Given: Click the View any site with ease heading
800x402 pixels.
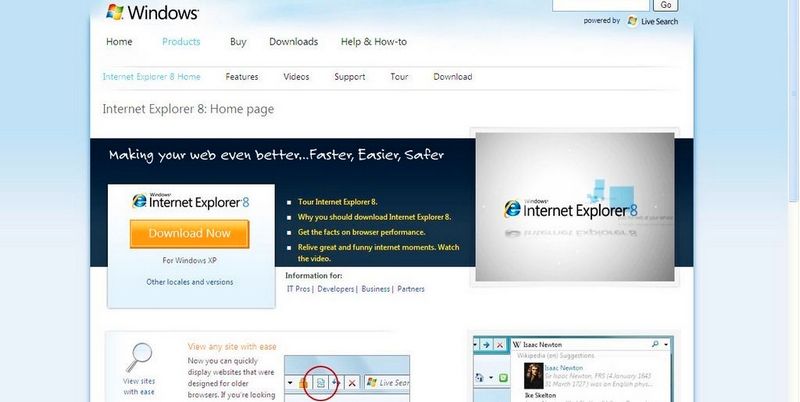Looking at the screenshot, I should (232, 346).
